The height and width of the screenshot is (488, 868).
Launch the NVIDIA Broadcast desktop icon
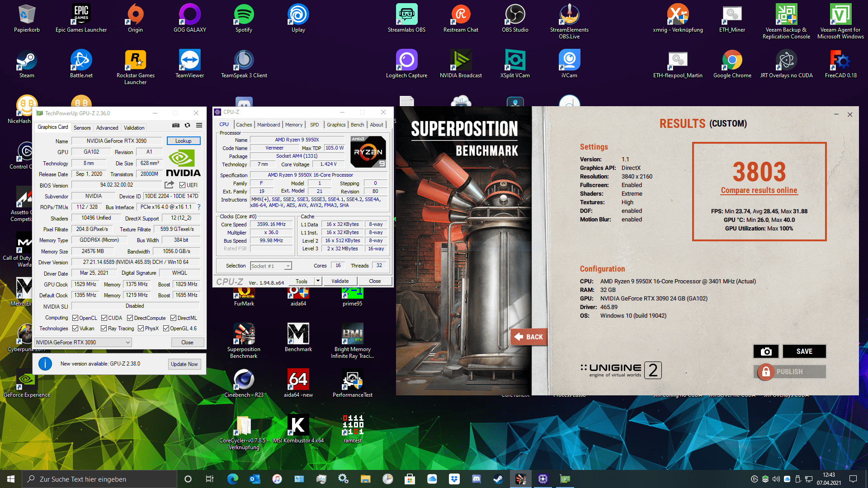(x=461, y=64)
